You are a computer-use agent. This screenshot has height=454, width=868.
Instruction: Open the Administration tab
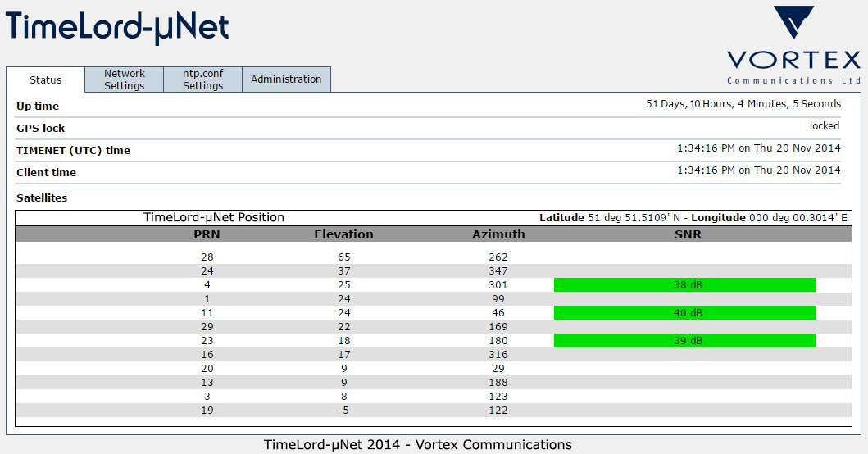pyautogui.click(x=286, y=79)
